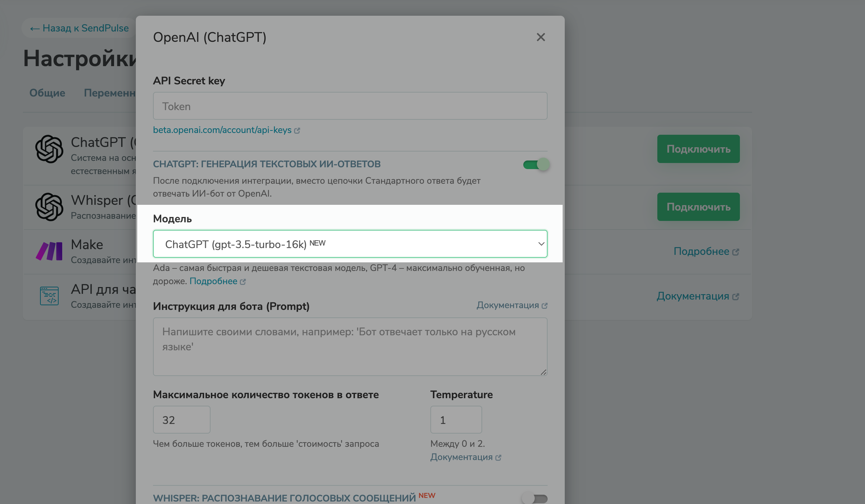Click external link icon beside api-keys link
The image size is (865, 504).
tap(298, 130)
